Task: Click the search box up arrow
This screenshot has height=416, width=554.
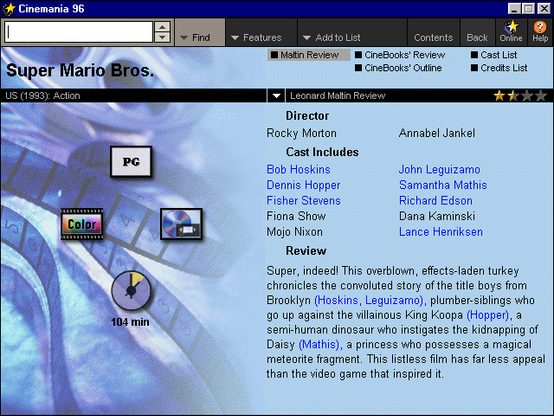Action: [x=162, y=27]
